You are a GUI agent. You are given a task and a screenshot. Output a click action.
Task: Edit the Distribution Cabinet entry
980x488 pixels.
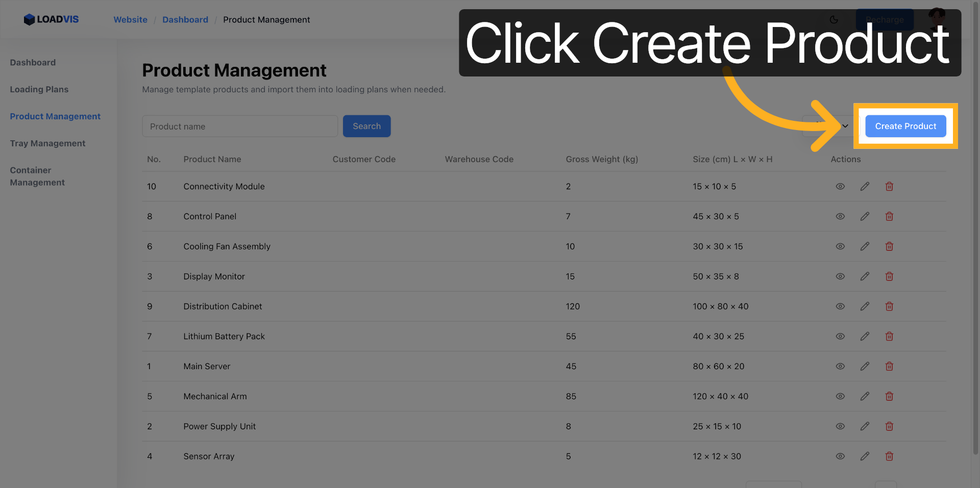[865, 306]
